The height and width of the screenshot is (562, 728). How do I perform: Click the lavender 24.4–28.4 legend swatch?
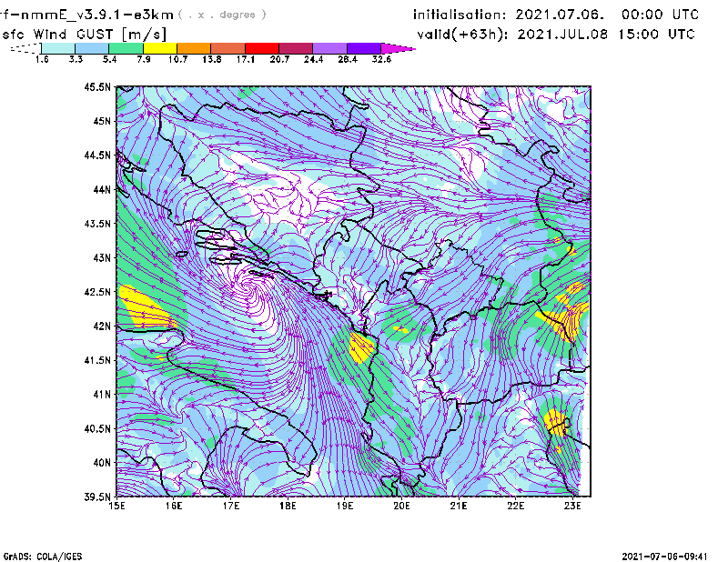[x=330, y=48]
